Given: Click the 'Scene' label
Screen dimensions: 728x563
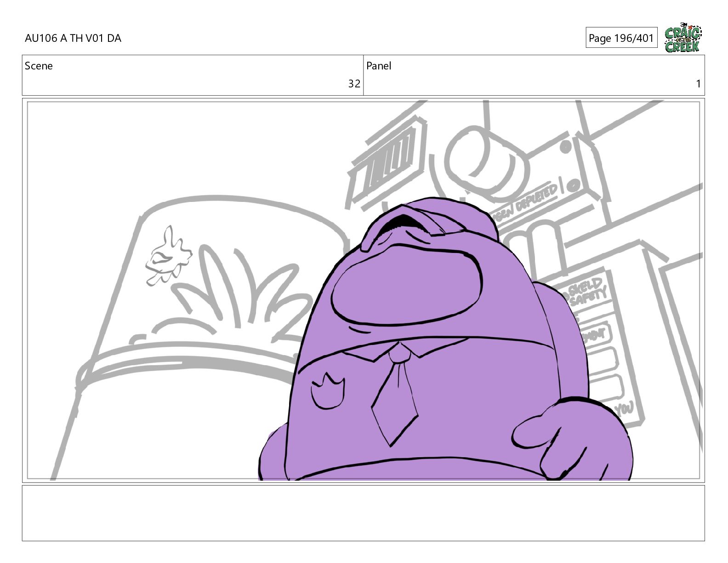Looking at the screenshot, I should (x=39, y=66).
